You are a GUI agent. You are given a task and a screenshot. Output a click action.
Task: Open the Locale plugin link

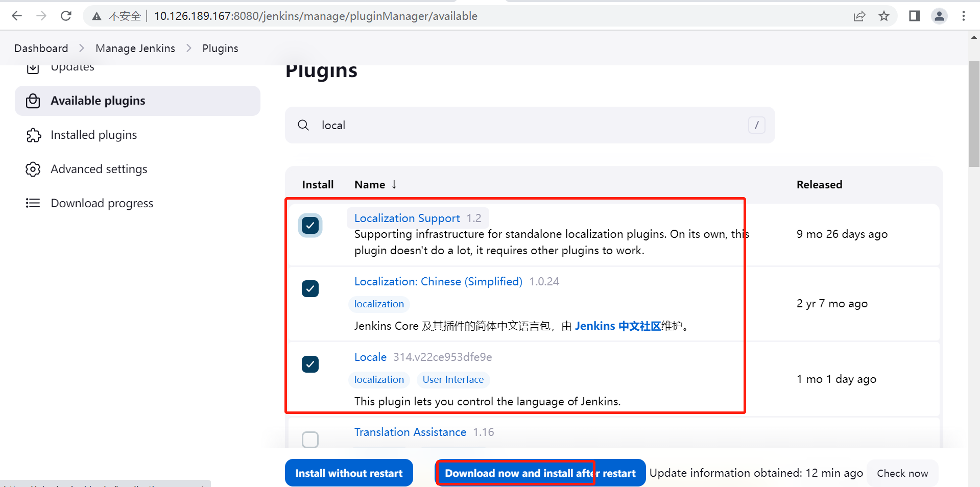tap(370, 357)
